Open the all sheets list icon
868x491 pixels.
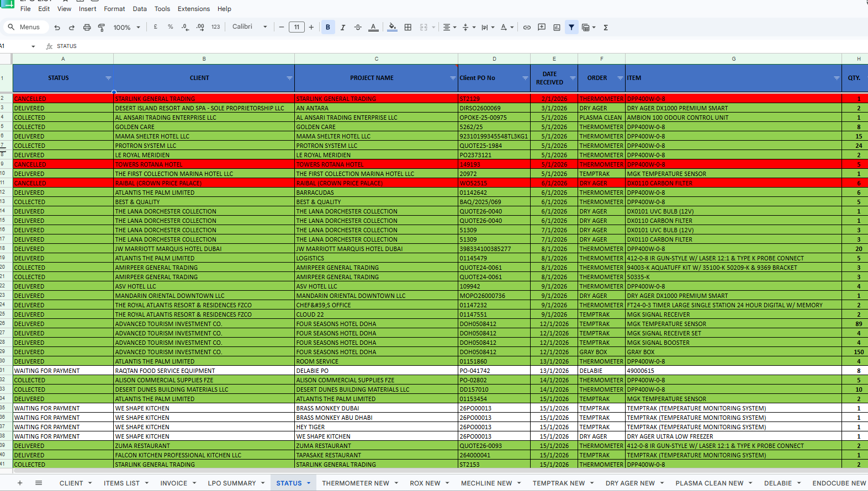click(39, 483)
